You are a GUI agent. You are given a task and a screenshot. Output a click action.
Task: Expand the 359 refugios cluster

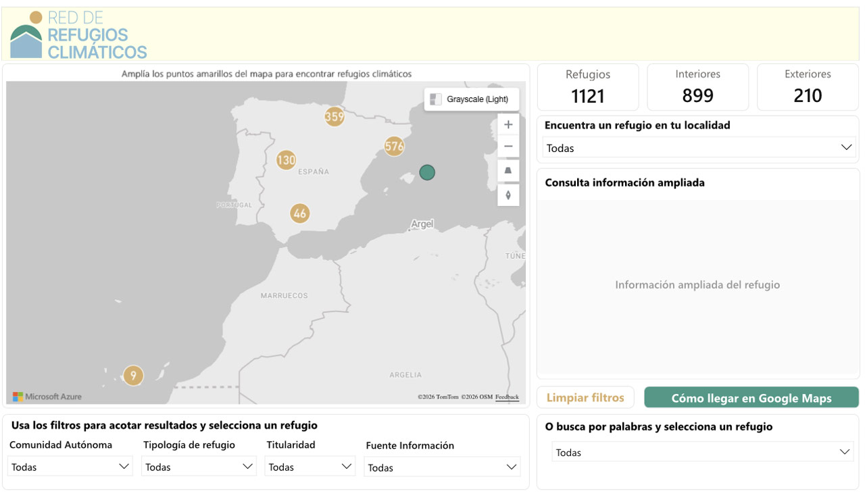coord(334,116)
